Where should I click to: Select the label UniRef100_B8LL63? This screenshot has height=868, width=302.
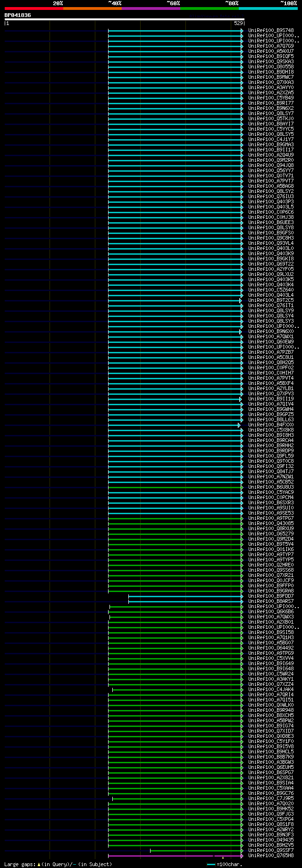271,420
